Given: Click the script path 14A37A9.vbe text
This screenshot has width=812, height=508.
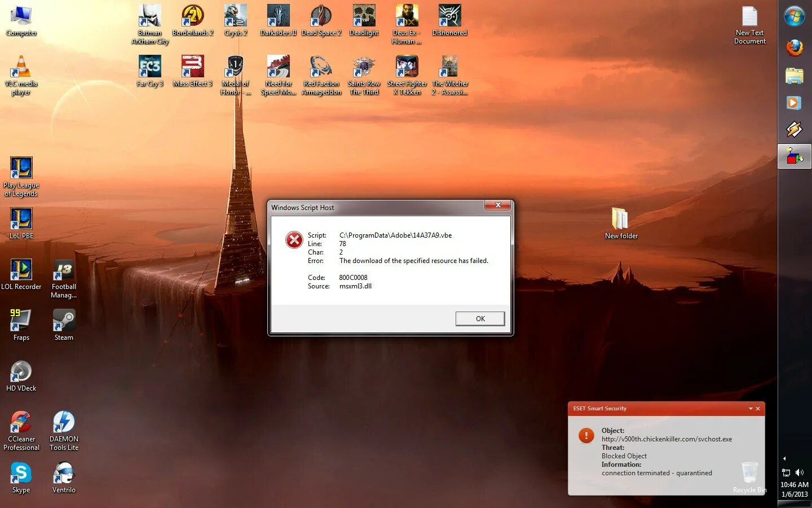Looking at the screenshot, I should (x=395, y=235).
